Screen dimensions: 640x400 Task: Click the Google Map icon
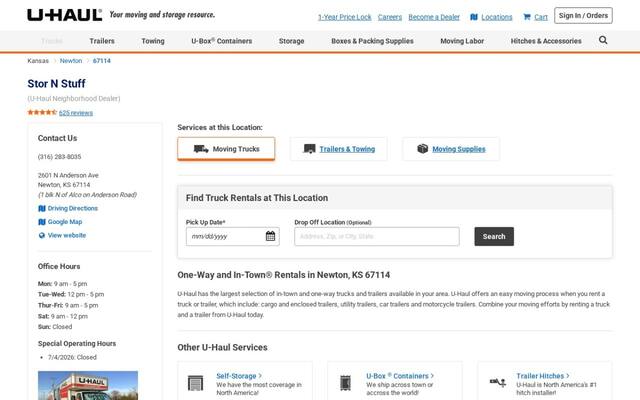42,222
